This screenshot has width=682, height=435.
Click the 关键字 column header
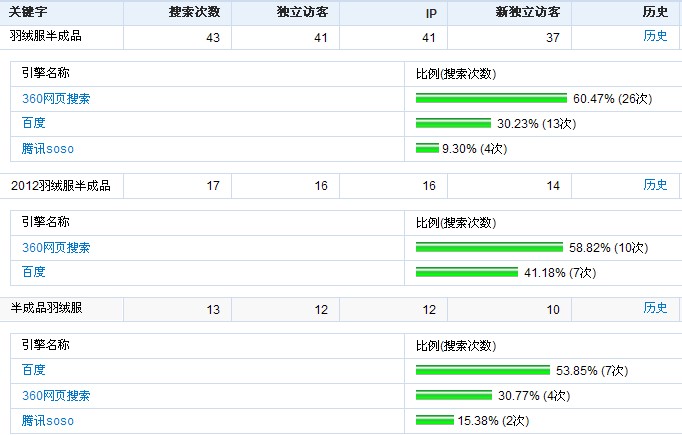point(28,13)
